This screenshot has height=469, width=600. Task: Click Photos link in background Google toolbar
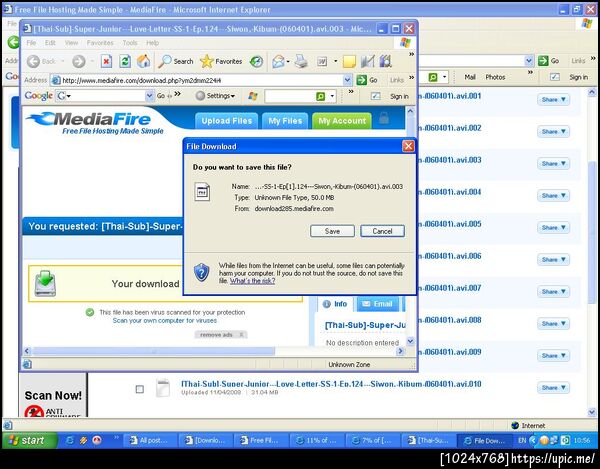point(495,77)
